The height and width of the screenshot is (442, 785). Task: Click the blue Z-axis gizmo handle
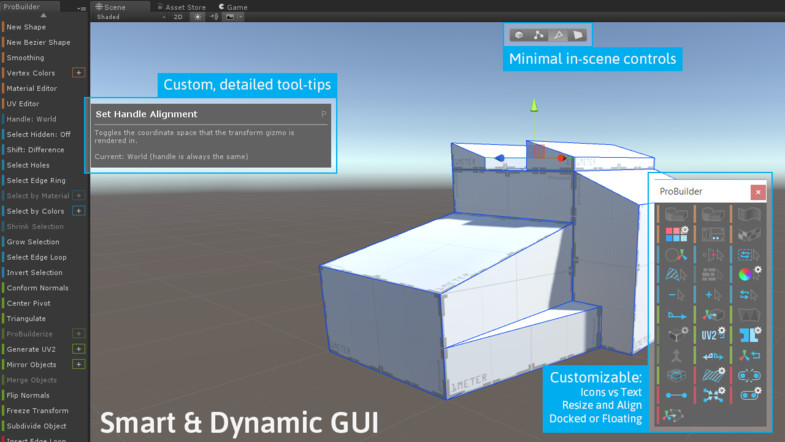point(500,158)
